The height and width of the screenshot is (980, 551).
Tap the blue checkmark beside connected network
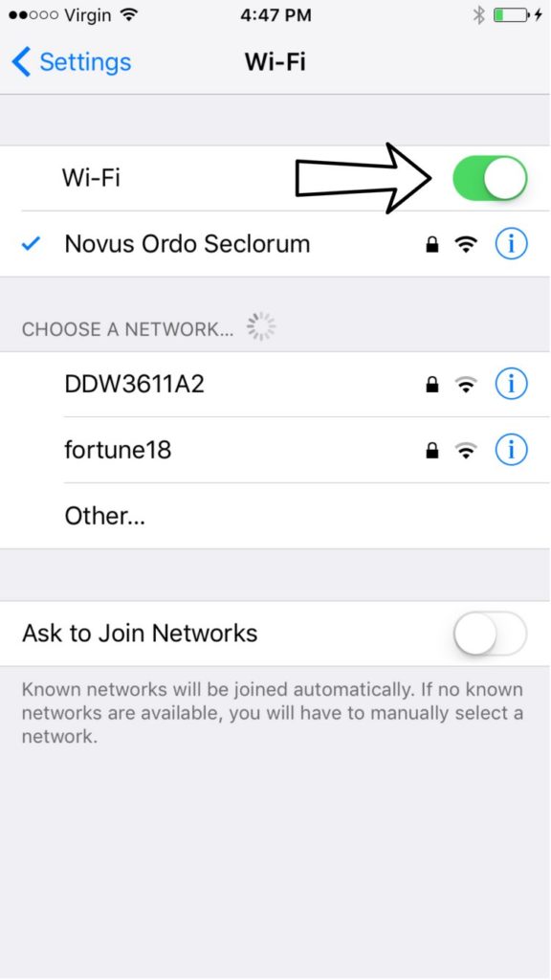(x=31, y=244)
